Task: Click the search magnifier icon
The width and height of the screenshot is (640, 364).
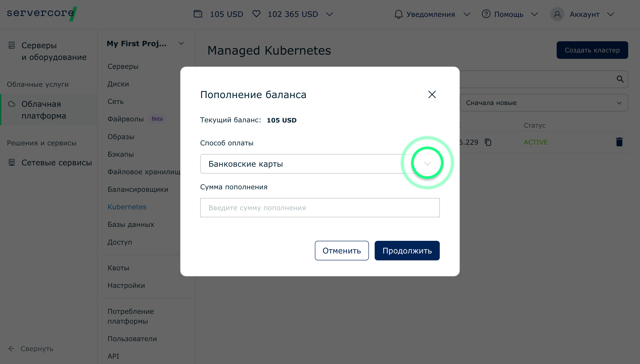Action: [x=620, y=79]
